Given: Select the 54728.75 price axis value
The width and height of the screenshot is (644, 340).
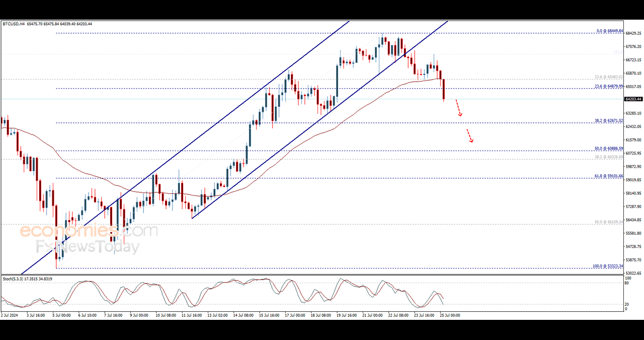Looking at the screenshot, I should (634, 247).
